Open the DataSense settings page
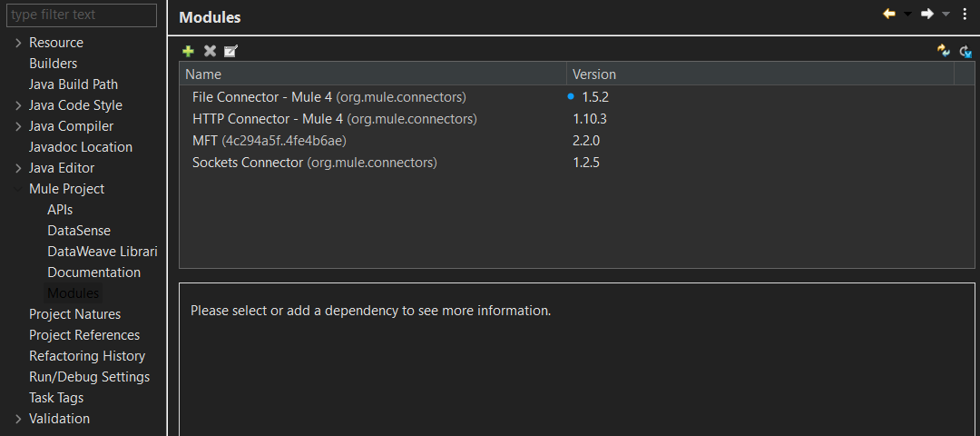This screenshot has width=980, height=436. [79, 231]
